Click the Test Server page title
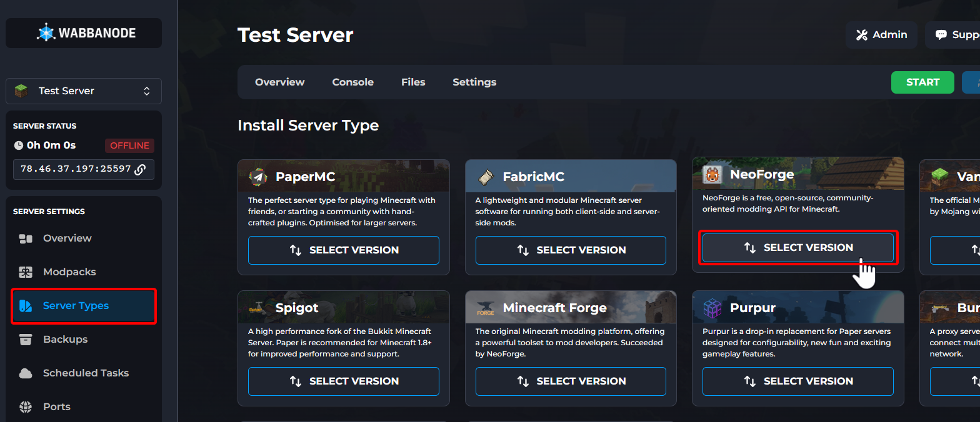The width and height of the screenshot is (980, 422). [x=296, y=35]
